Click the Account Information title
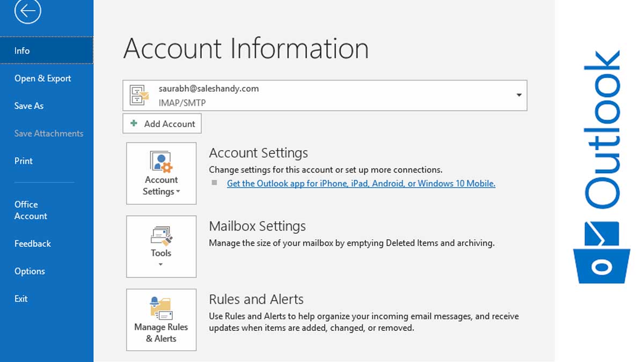The width and height of the screenshot is (644, 362). [246, 49]
